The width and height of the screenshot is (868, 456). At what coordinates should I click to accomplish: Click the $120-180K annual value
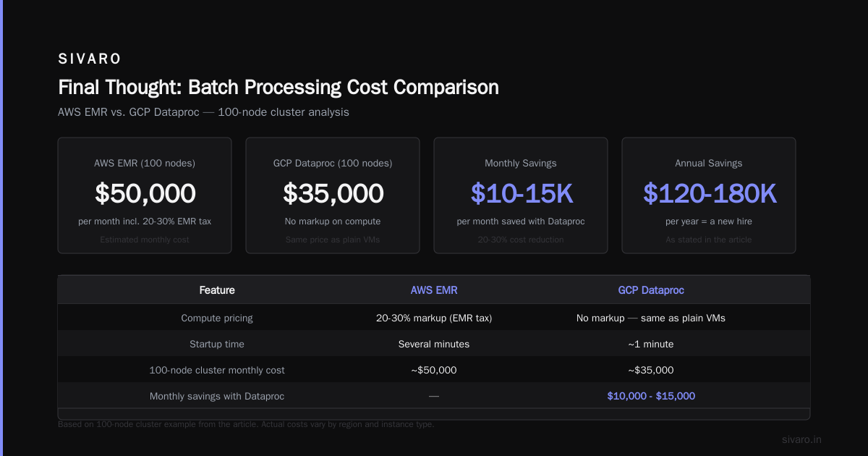pos(709,193)
